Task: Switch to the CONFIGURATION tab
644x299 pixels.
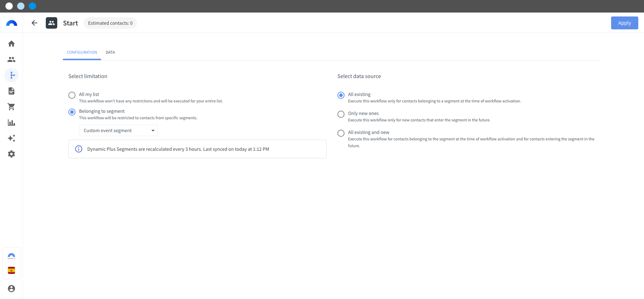Action: pos(82,52)
